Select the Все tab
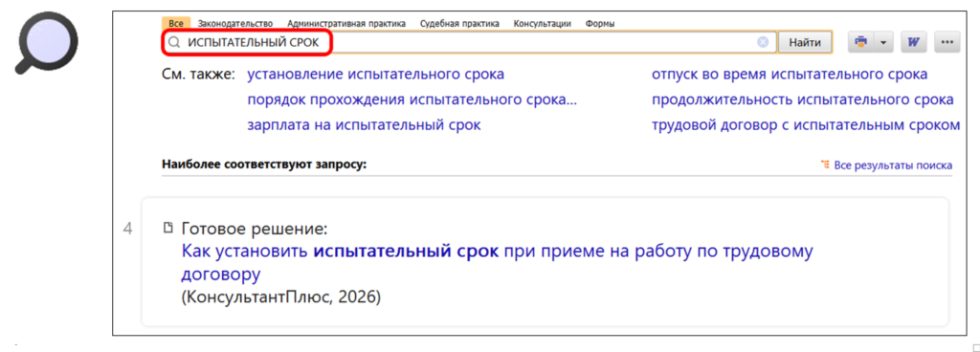This screenshot has width=980, height=352. 176,24
